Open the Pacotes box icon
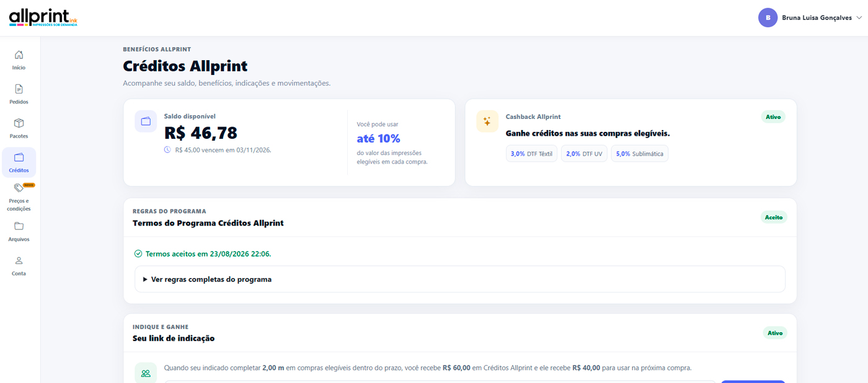 [19, 123]
